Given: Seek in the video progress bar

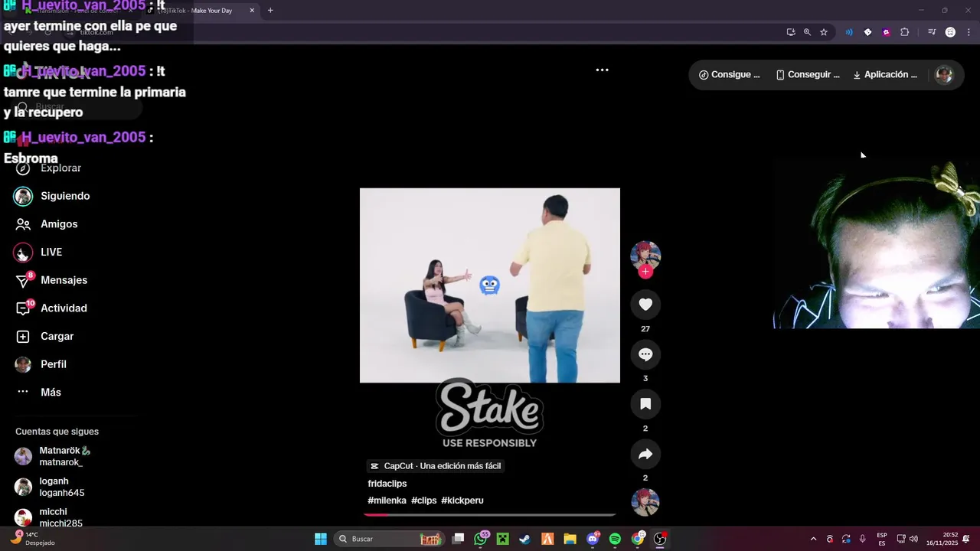Looking at the screenshot, I should pos(490,515).
